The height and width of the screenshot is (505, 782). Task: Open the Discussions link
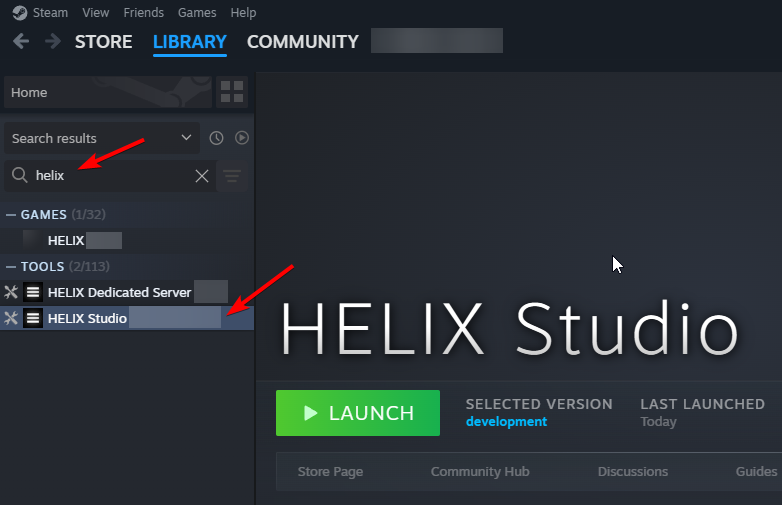tap(633, 472)
